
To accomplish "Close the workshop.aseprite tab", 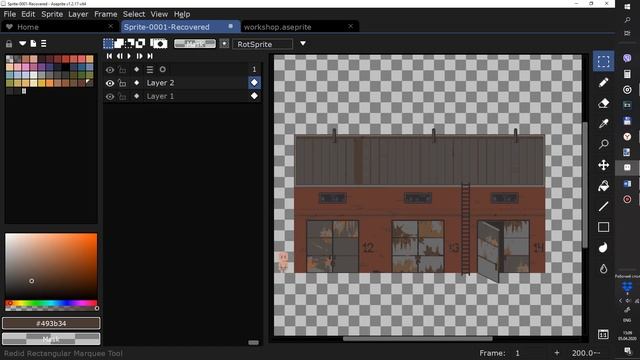I will click(351, 26).
